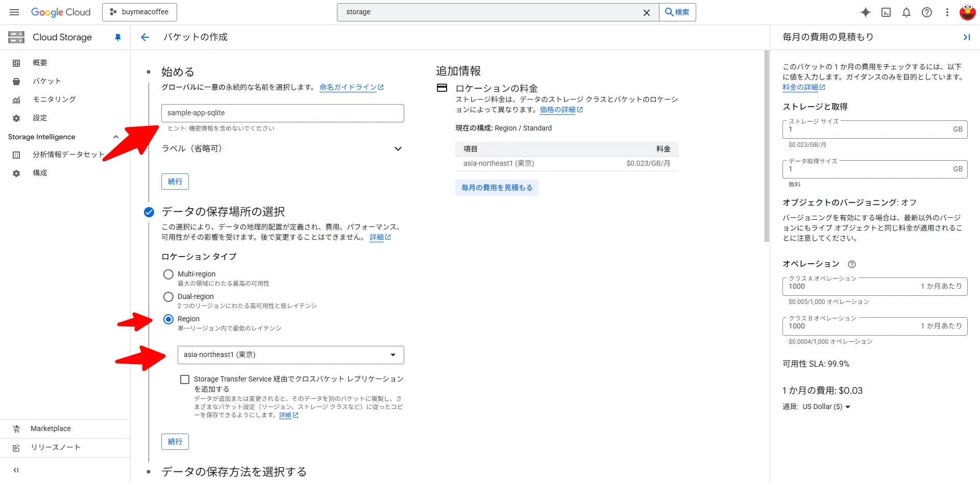Open Cloud Storage 設定 page
This screenshot has width=980, height=482.
coord(40,117)
